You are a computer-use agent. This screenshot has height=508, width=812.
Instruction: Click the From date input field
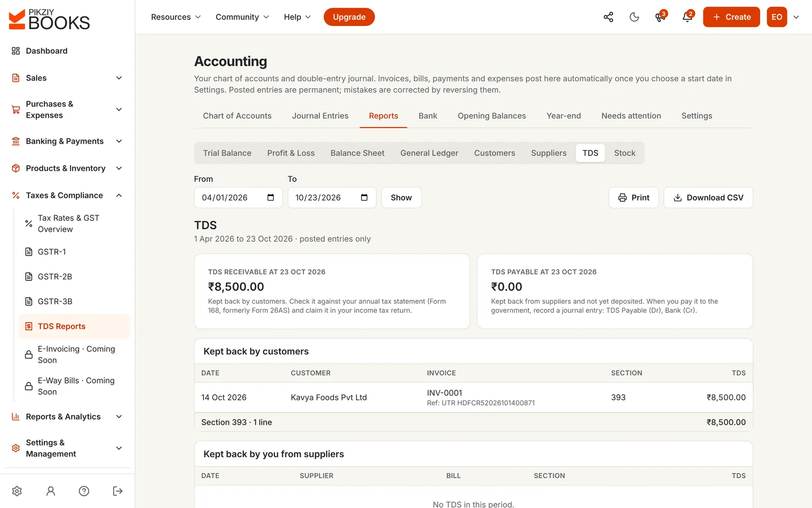click(236, 198)
